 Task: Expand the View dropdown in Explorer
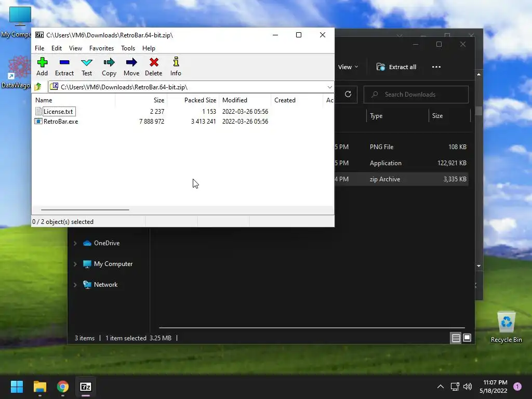pos(348,67)
